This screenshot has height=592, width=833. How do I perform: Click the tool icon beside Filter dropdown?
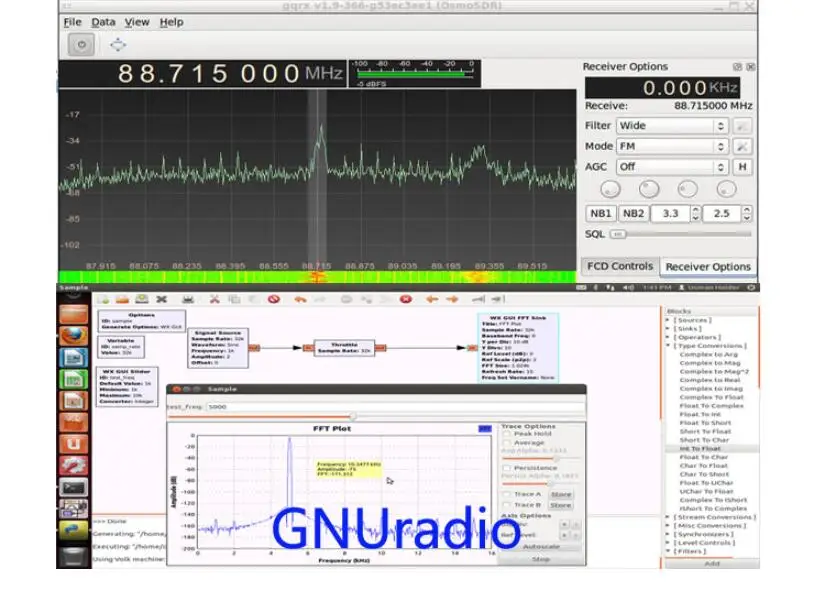[742, 126]
